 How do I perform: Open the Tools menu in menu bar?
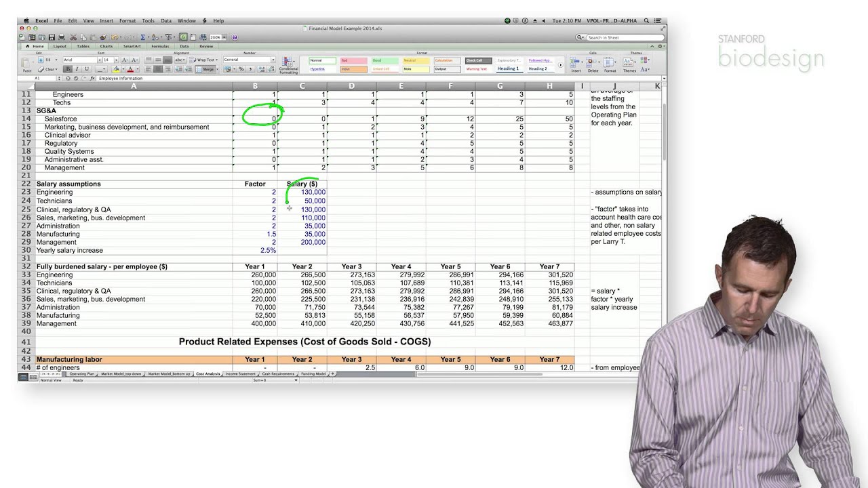click(148, 21)
